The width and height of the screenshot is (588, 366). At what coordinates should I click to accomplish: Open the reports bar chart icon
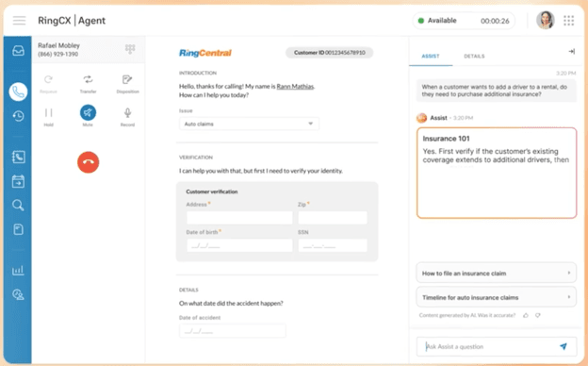pyautogui.click(x=18, y=271)
